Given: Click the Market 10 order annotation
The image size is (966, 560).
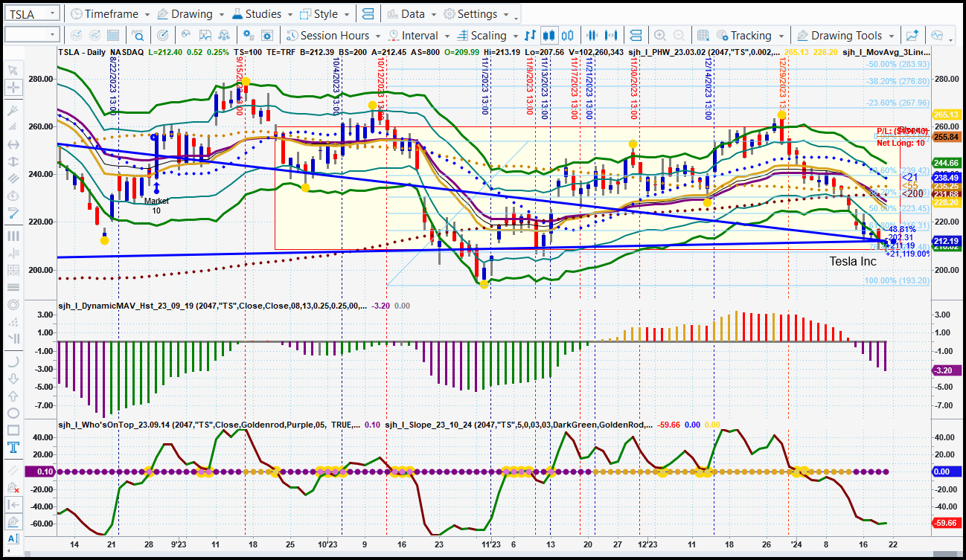Looking at the screenshot, I should point(156,205).
